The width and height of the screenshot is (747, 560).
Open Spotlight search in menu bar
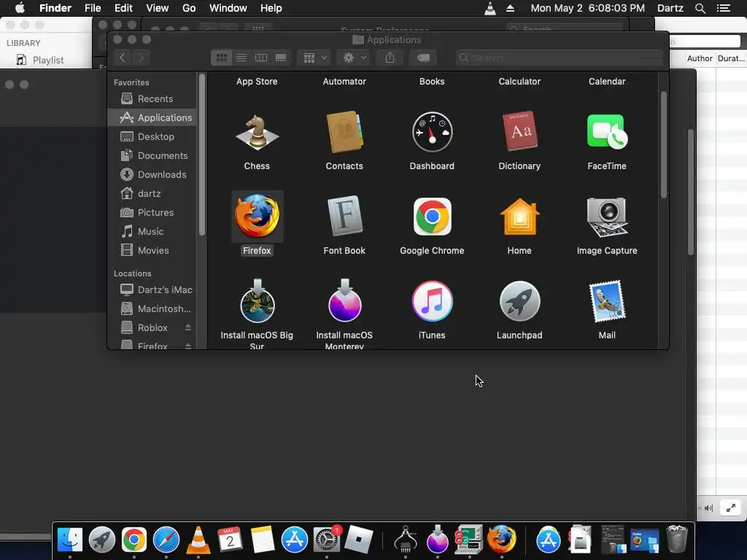point(700,8)
